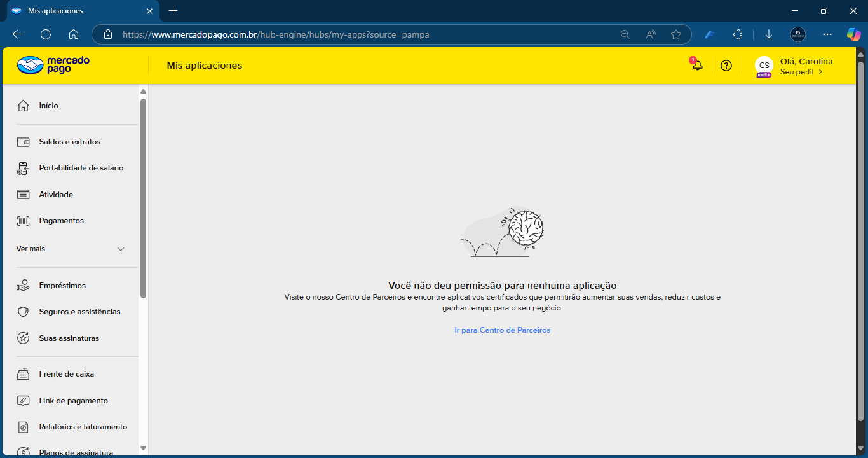The height and width of the screenshot is (458, 868).
Task: Go to Suas assinaturas
Action: 69,338
